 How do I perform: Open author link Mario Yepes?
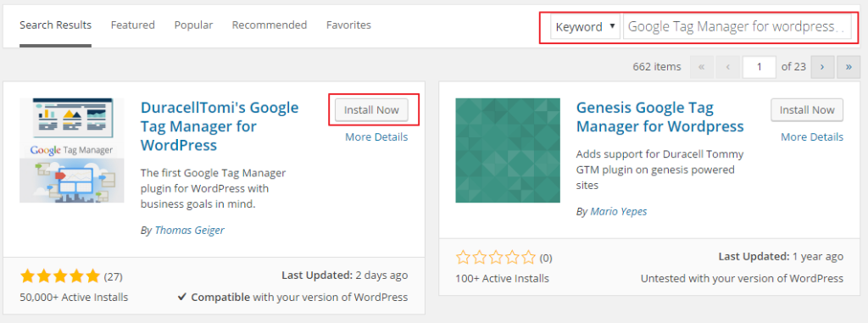618,212
